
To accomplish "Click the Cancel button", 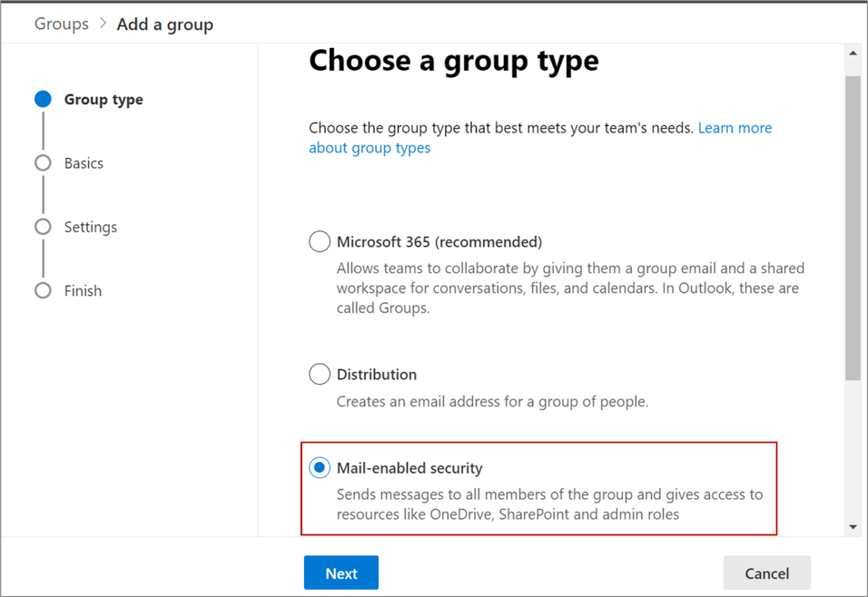I will coord(766,573).
